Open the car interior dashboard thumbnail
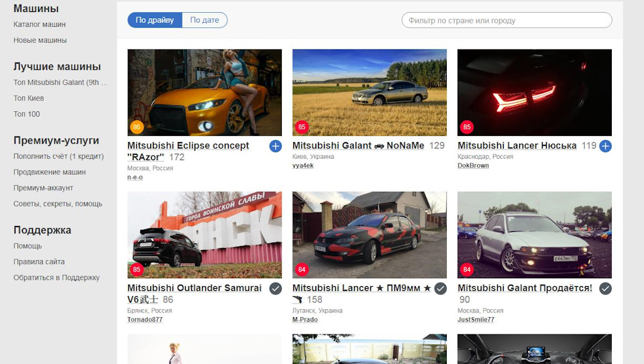Viewport: 644px width, 364px height. pyautogui.click(x=535, y=349)
